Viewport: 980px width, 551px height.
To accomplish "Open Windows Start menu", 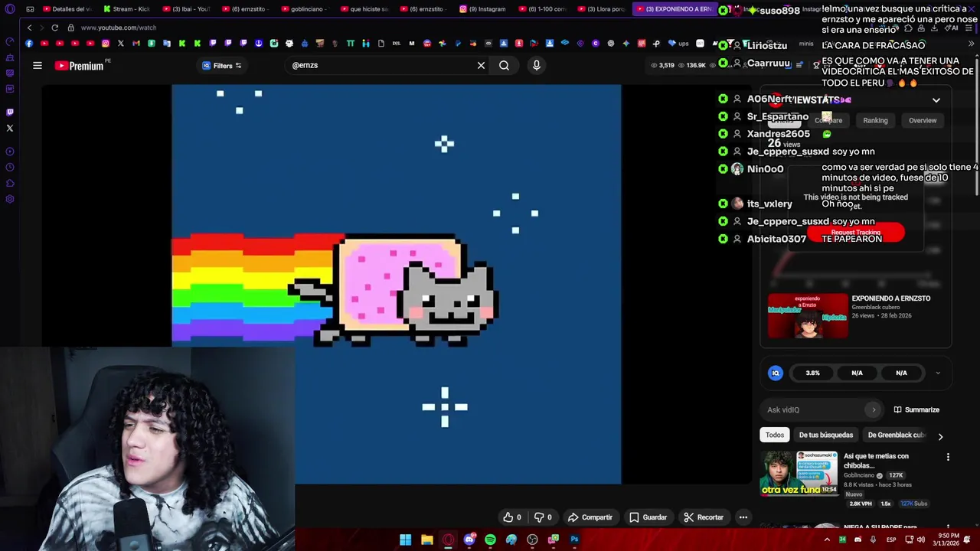I will (406, 540).
